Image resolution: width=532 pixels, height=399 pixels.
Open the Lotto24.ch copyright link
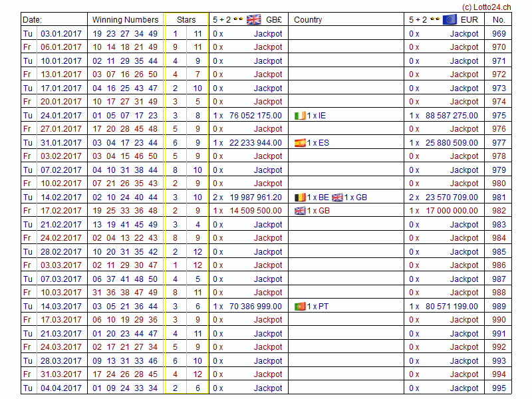[486, 6]
